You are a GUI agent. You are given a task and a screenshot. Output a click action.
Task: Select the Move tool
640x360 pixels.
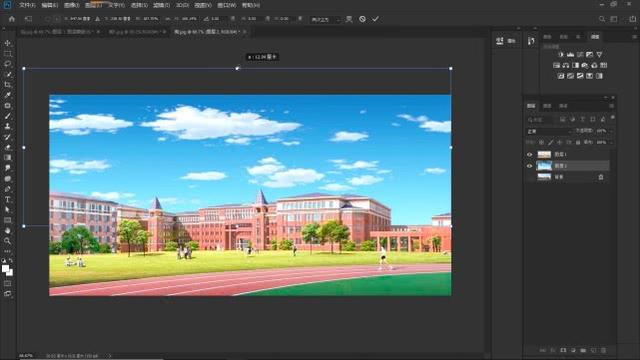7,43
